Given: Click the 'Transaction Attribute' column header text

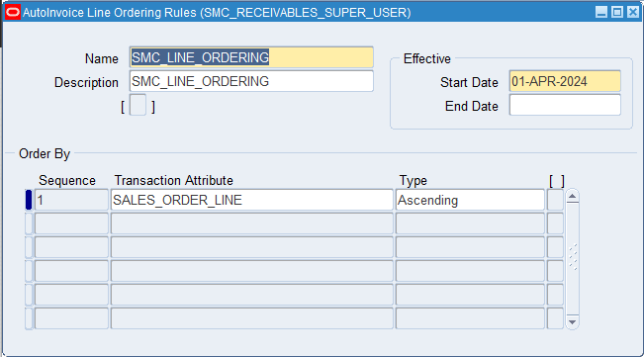Looking at the screenshot, I should pyautogui.click(x=174, y=181).
